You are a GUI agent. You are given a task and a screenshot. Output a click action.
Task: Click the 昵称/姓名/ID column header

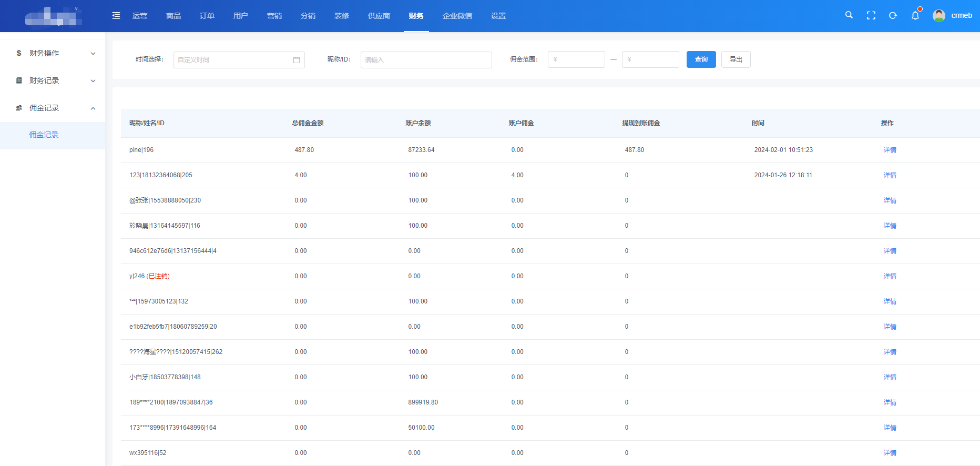tap(147, 123)
